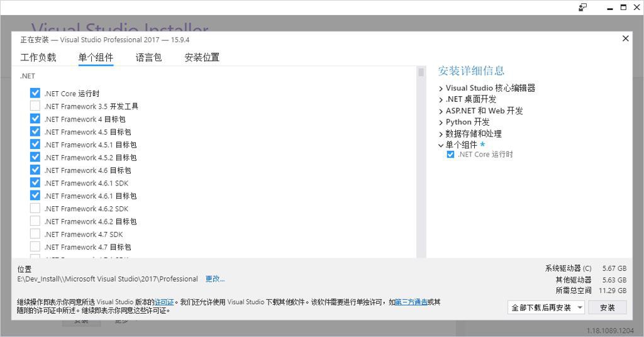Screen dimensions: 644x337
Task: Expand Python 开发 details
Action: (441, 123)
